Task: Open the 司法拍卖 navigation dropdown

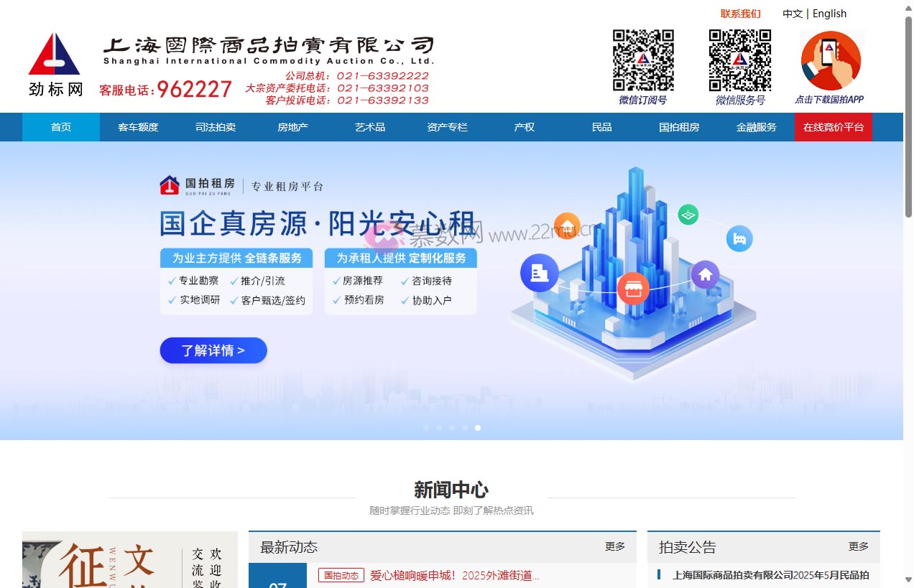Action: tap(215, 126)
